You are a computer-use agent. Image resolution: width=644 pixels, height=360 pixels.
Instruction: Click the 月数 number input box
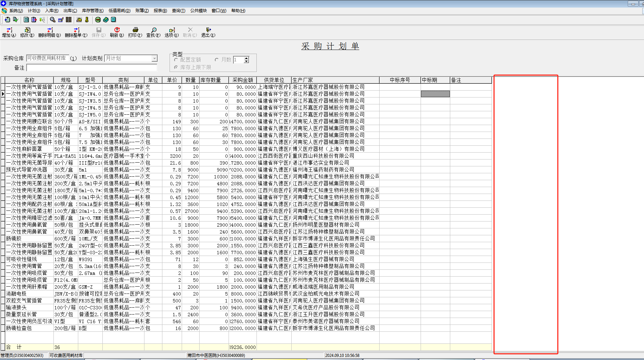click(239, 60)
